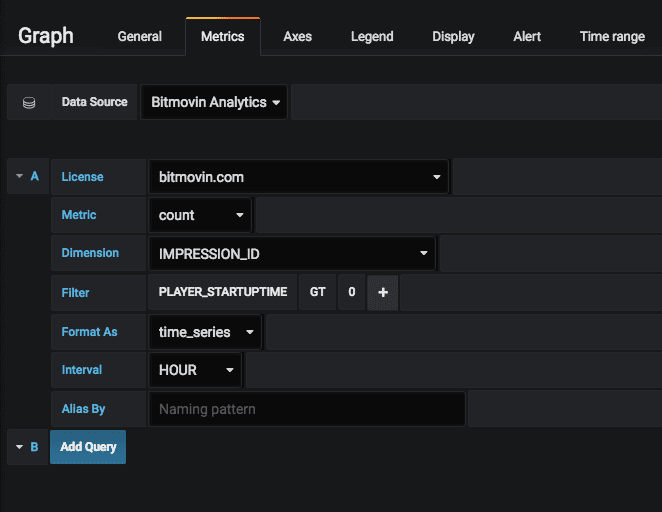This screenshot has width=662, height=512.
Task: Select the Metrics tab
Action: pos(222,37)
